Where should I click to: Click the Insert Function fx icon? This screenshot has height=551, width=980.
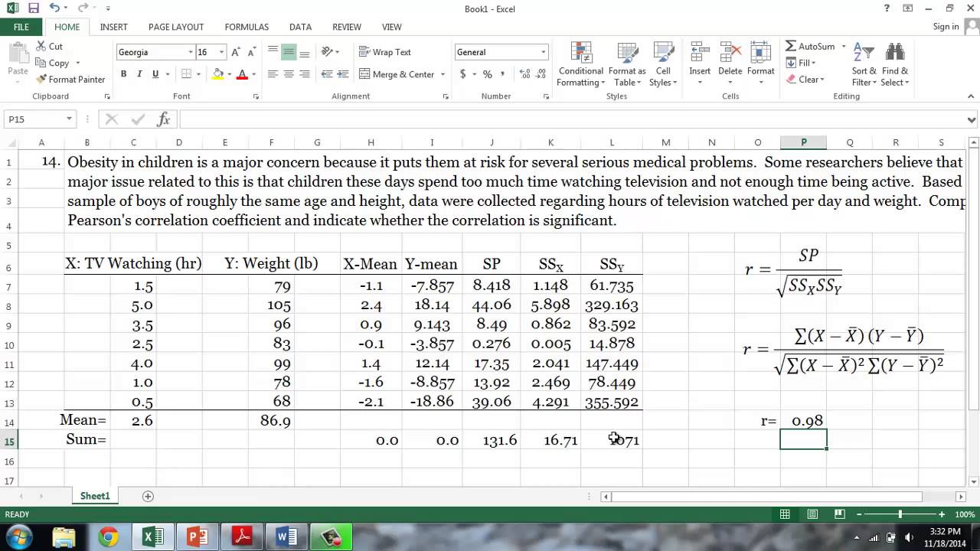(x=163, y=119)
